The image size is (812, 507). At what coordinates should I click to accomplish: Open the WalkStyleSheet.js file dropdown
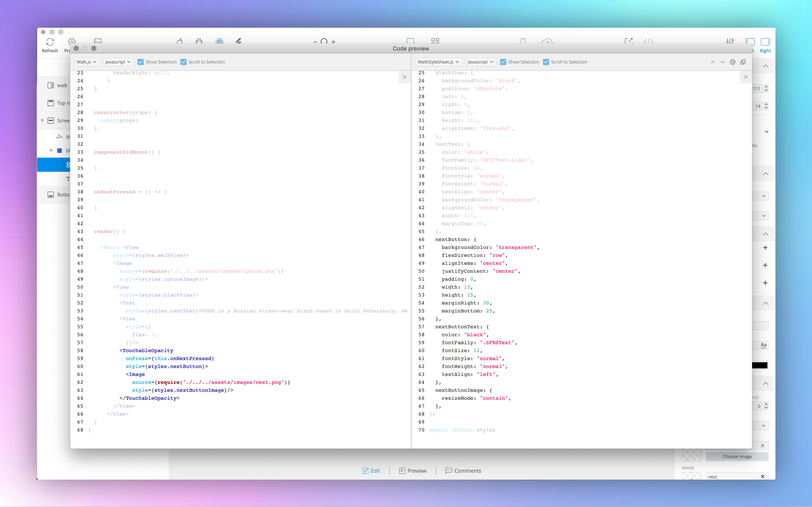point(438,62)
